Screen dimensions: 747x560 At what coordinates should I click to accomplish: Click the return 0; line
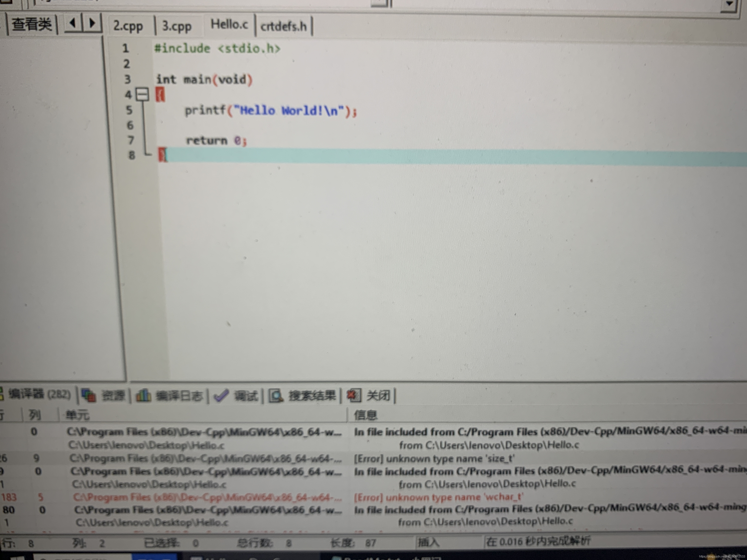point(216,140)
